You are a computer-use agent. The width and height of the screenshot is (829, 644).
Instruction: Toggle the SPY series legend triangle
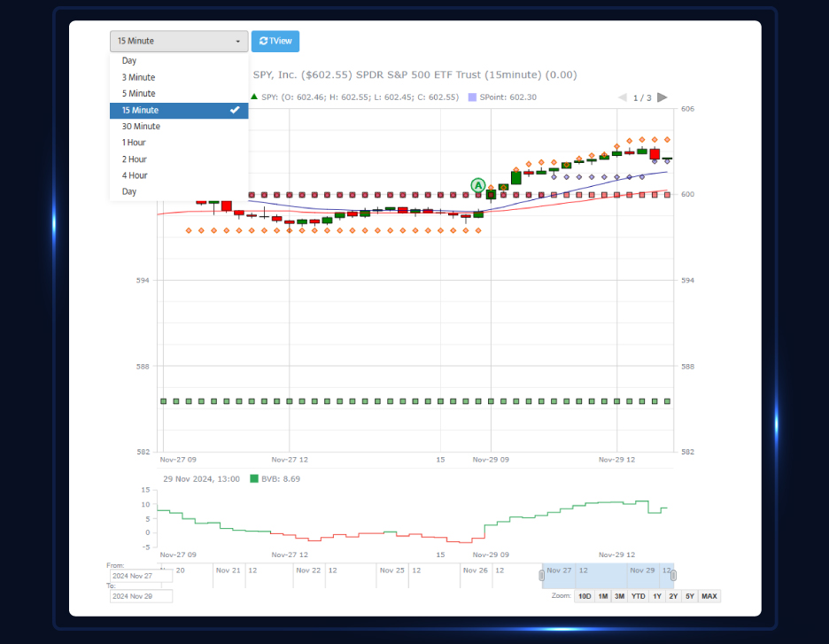[255, 97]
